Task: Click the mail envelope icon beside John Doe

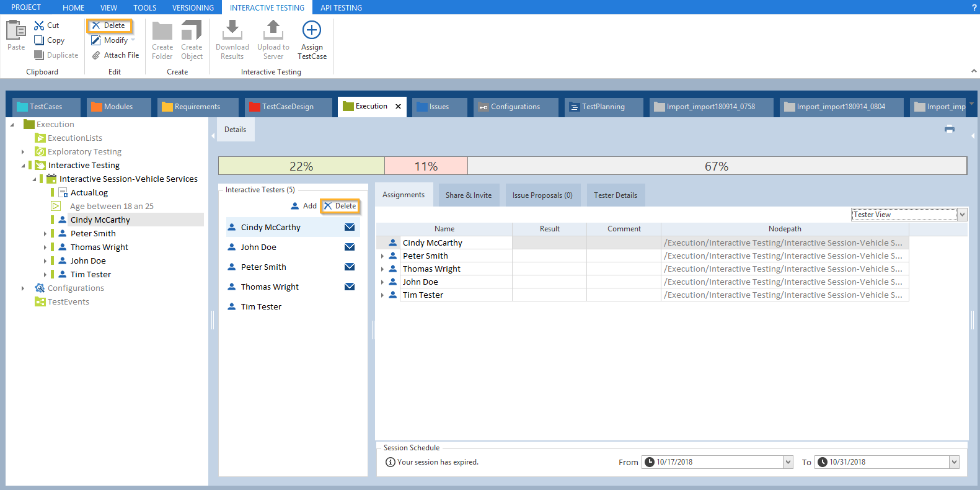Action: click(350, 247)
